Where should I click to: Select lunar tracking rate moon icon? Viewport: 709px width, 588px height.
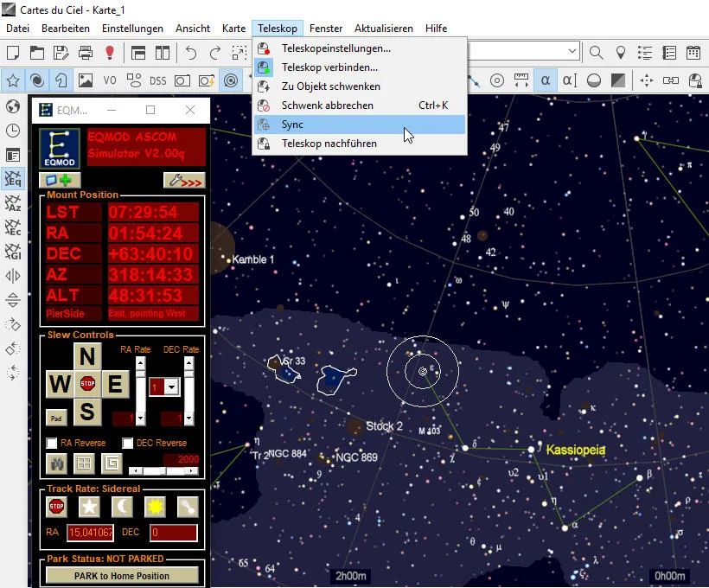click(123, 507)
